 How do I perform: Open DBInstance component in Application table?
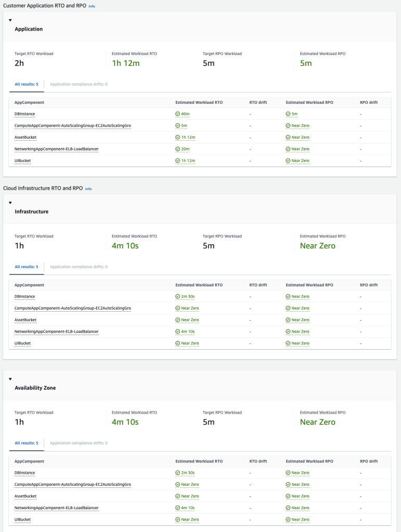[x=25, y=114]
